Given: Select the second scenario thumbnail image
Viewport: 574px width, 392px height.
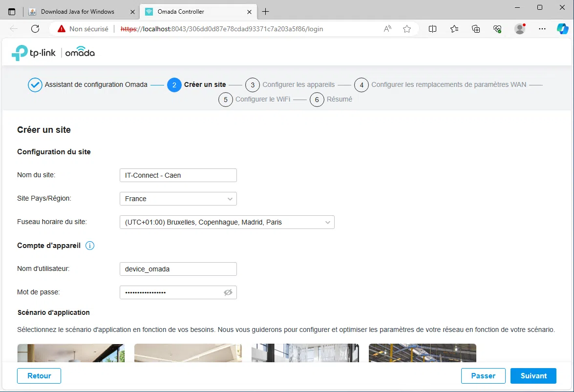Looking at the screenshot, I should click(x=188, y=353).
